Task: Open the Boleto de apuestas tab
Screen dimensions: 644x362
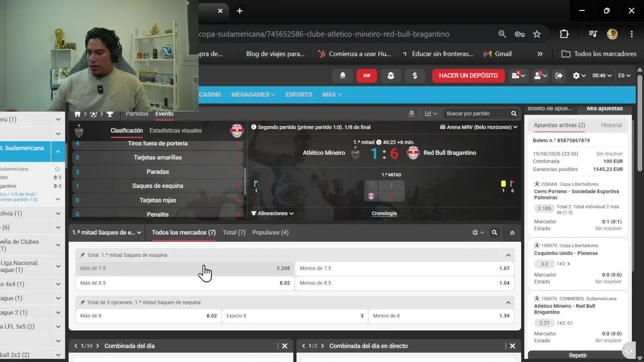Action: click(549, 109)
